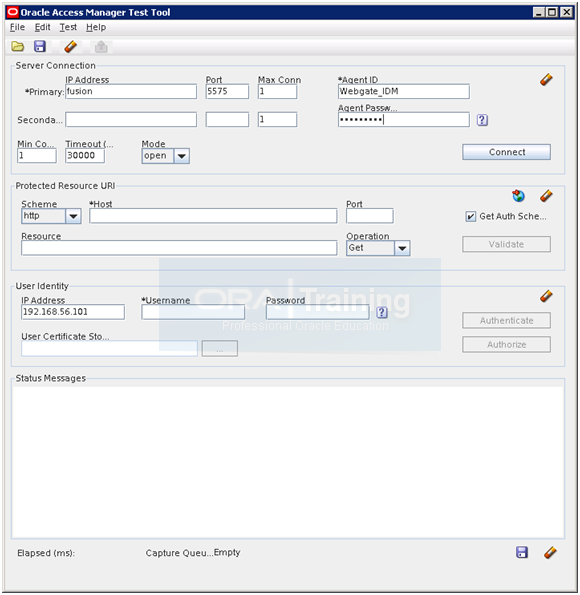Screen dimensions: 580x595
Task: Click the Username field
Action: click(193, 312)
